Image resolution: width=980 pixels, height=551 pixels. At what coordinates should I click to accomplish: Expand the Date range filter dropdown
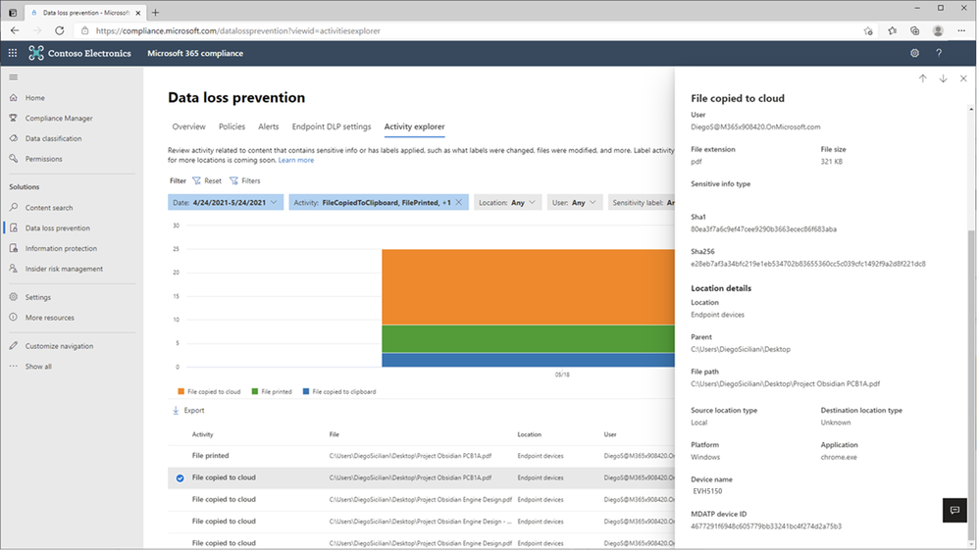[274, 202]
